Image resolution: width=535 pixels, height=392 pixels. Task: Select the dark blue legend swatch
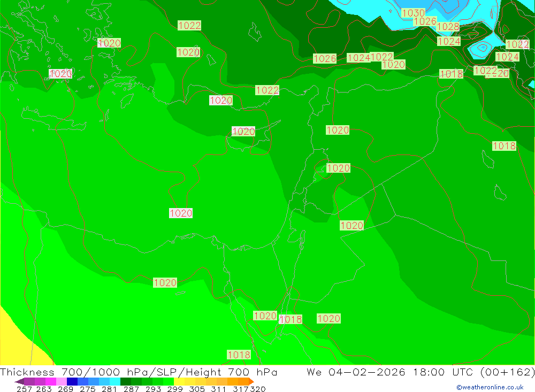72,381
